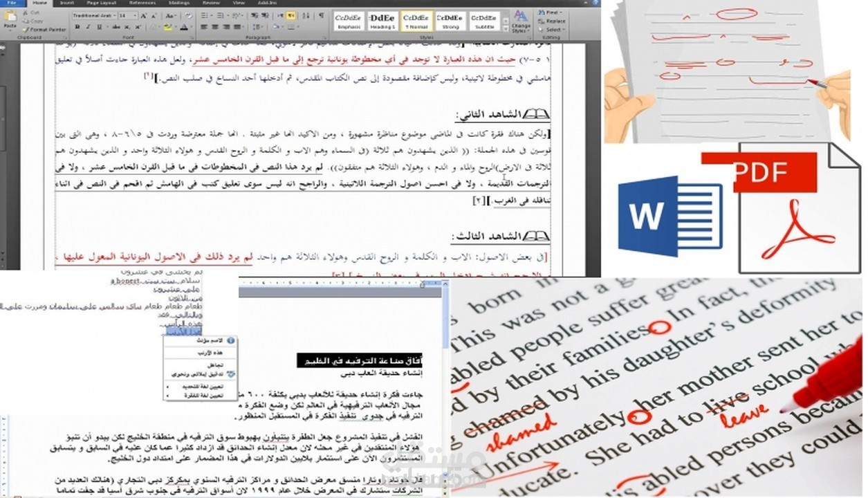
Task: Click the Clear Formatting icon
Action: coord(189,16)
